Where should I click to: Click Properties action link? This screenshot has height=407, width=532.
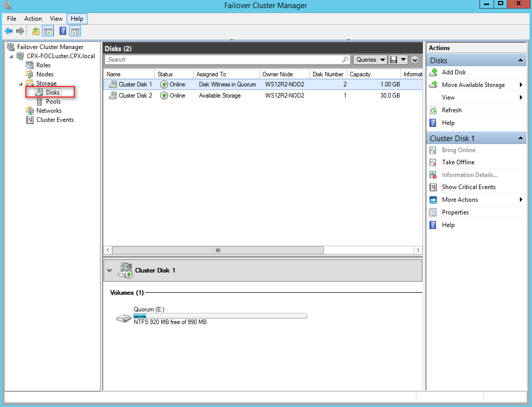[455, 212]
